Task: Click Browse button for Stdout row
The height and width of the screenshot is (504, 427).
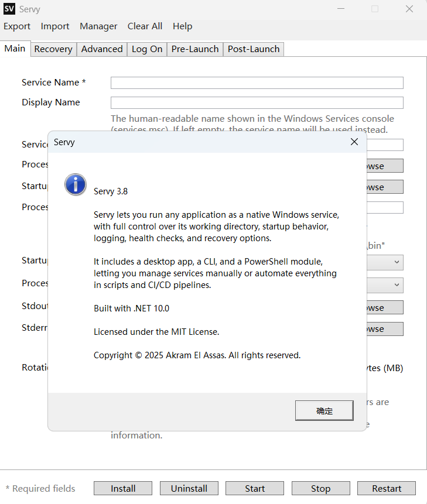Action: pos(385,307)
